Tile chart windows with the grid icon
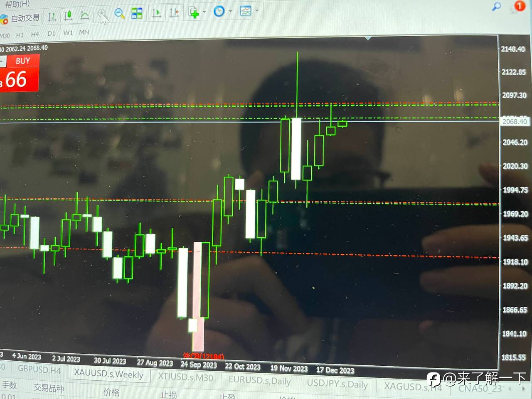532x399 pixels. pyautogui.click(x=137, y=13)
